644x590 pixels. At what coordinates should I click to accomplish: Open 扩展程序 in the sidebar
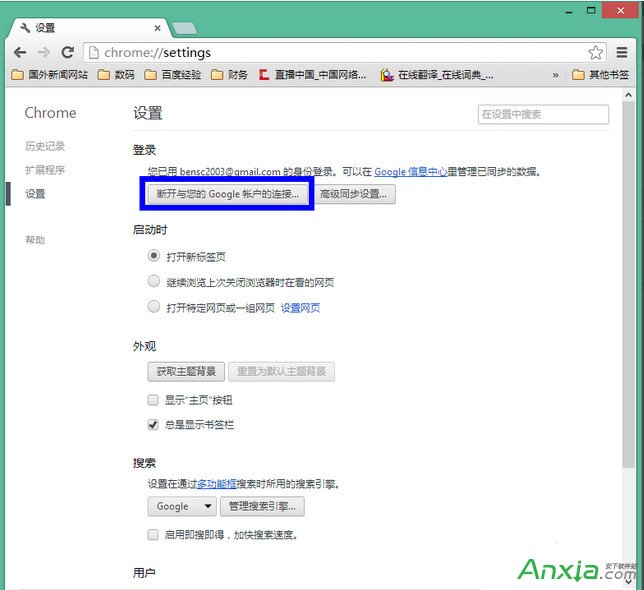click(45, 170)
